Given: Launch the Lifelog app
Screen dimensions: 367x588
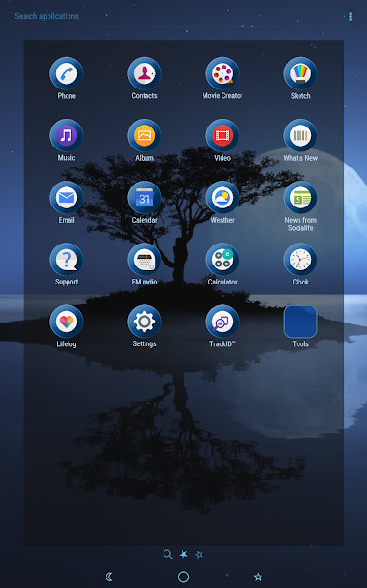Looking at the screenshot, I should tap(67, 322).
